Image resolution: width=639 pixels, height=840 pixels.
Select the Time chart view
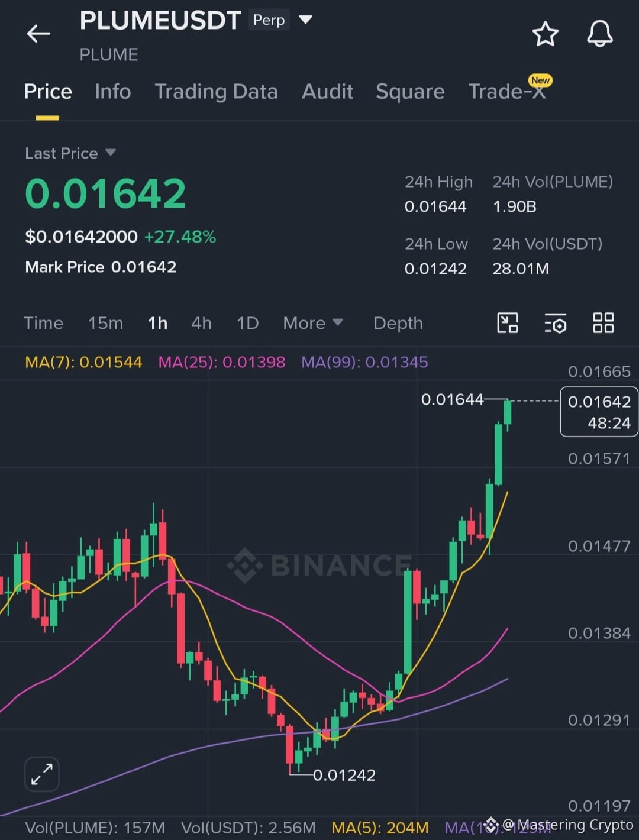[x=43, y=323]
